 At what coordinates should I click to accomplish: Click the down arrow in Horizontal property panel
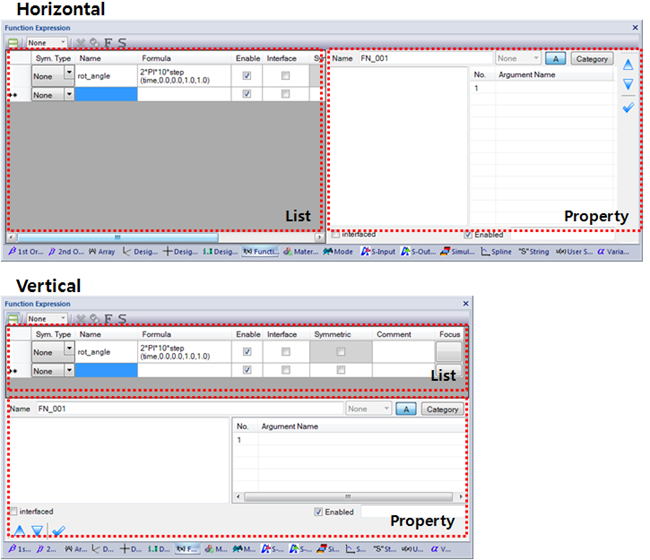[x=628, y=84]
